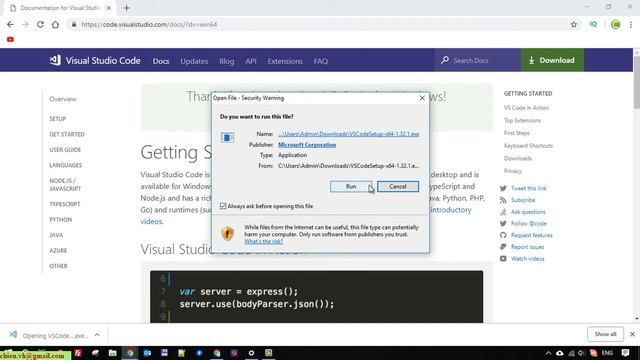Click the browser home icon

pyautogui.click(x=55, y=24)
